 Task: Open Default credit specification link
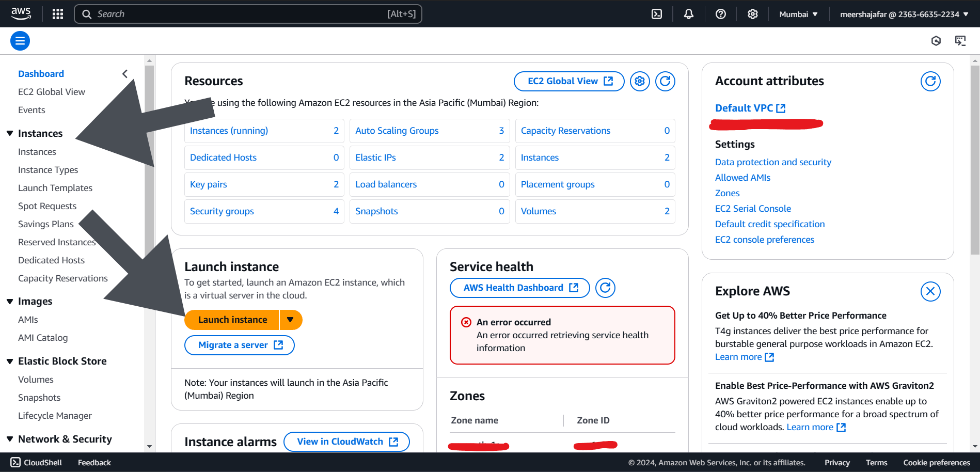(x=770, y=224)
